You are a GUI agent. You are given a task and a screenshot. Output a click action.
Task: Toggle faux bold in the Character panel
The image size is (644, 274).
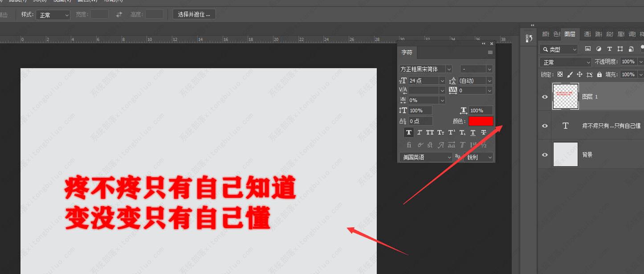point(408,132)
